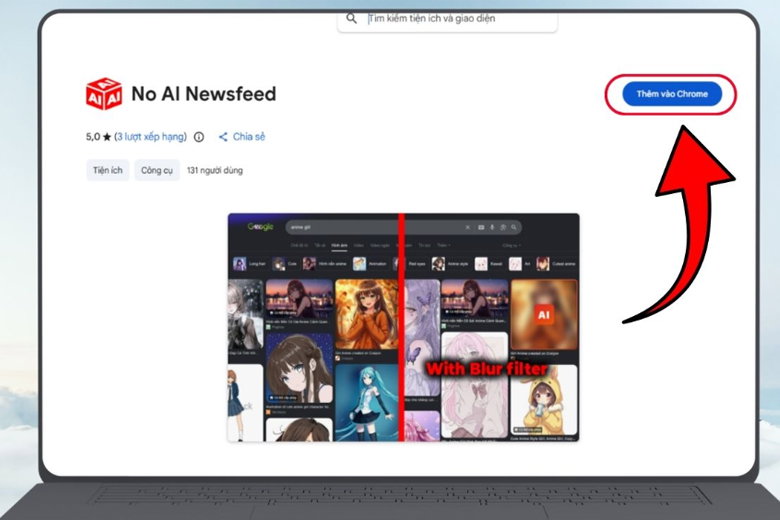Select the Công cụ category chip
The image size is (780, 520).
point(157,170)
